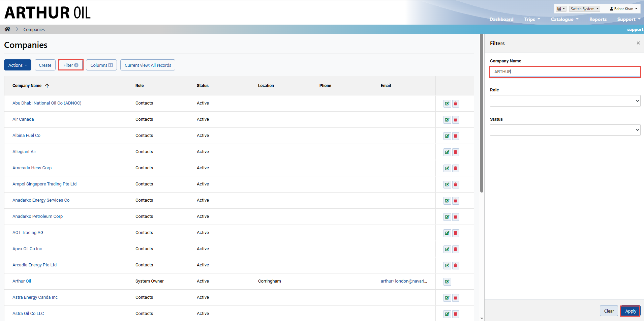Apply the filters
This screenshot has height=321, width=644.
pos(631,311)
